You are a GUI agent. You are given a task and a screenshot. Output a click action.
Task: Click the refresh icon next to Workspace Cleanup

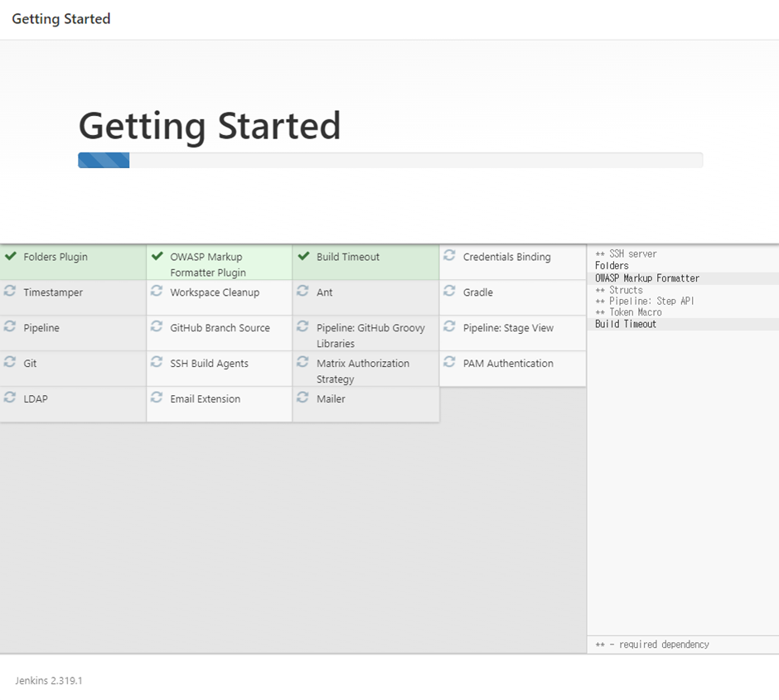pyautogui.click(x=157, y=291)
